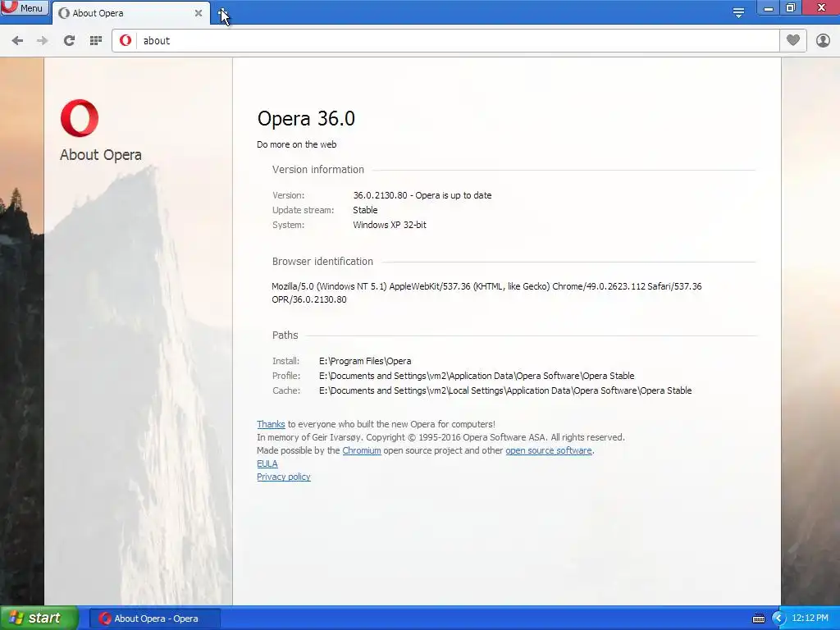Open the Windows start menu
This screenshot has height=630, width=840.
(39, 619)
